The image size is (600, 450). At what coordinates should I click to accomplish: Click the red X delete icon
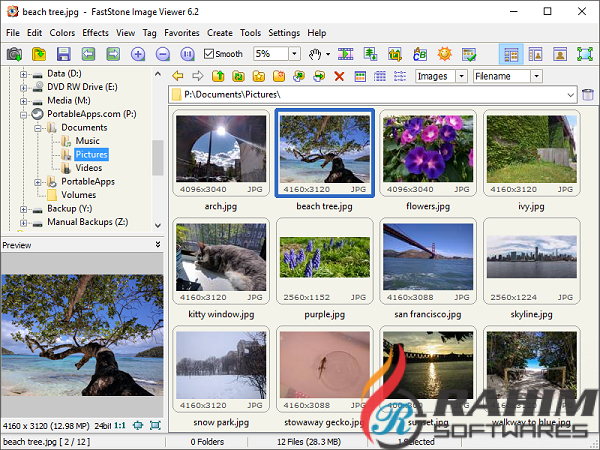pyautogui.click(x=339, y=76)
